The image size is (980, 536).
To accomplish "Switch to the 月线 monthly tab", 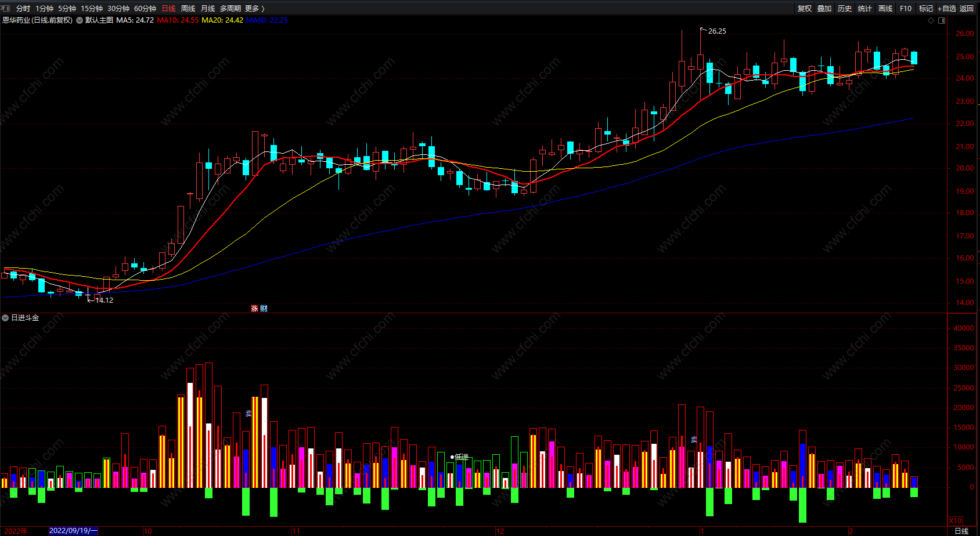I will (x=208, y=8).
